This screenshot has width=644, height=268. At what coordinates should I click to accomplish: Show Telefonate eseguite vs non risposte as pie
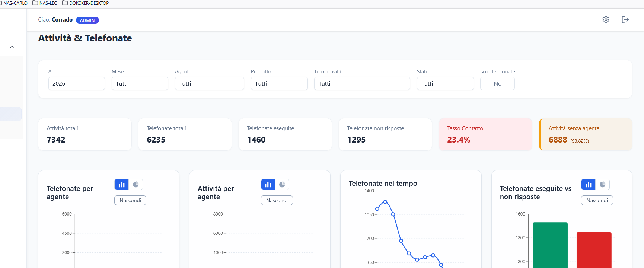pyautogui.click(x=603, y=185)
